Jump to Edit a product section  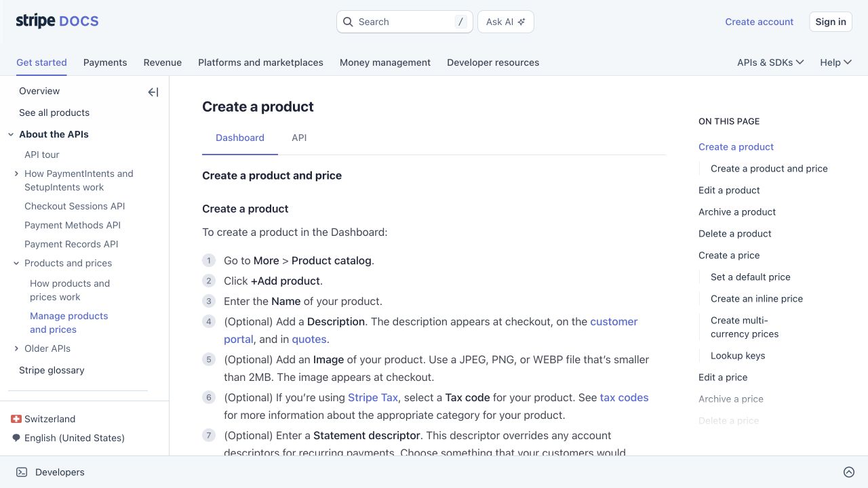(729, 190)
